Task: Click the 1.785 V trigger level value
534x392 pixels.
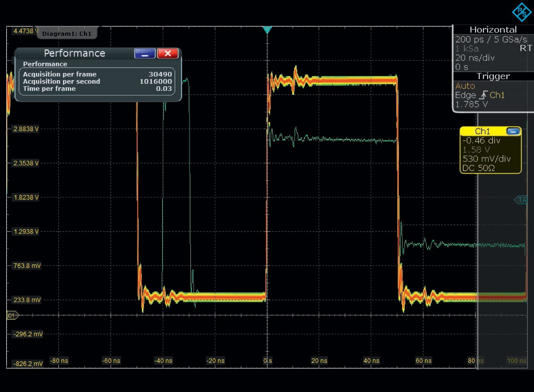Action: 471,104
